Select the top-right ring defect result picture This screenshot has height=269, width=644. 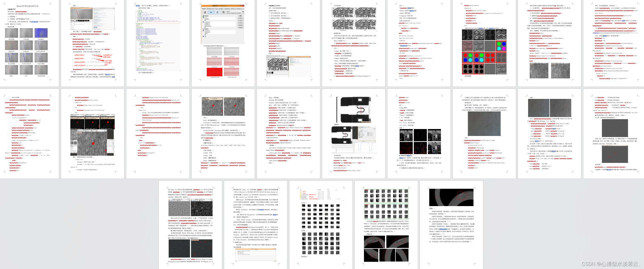(x=398, y=242)
